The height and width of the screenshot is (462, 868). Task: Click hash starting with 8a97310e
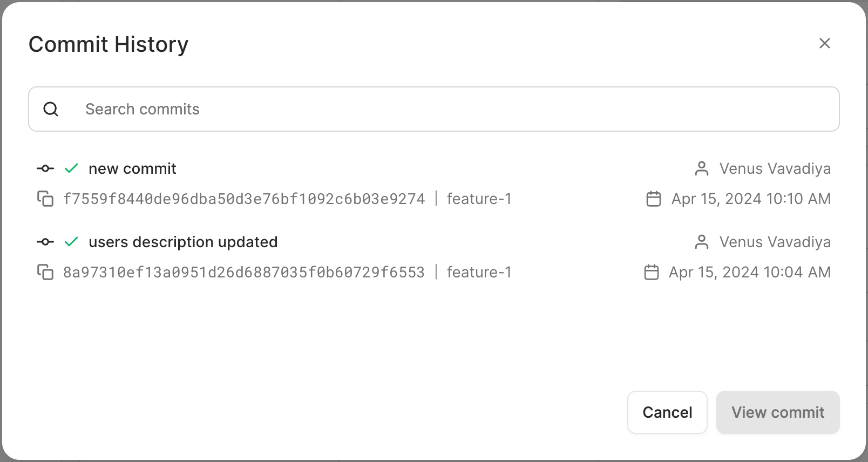pos(244,273)
